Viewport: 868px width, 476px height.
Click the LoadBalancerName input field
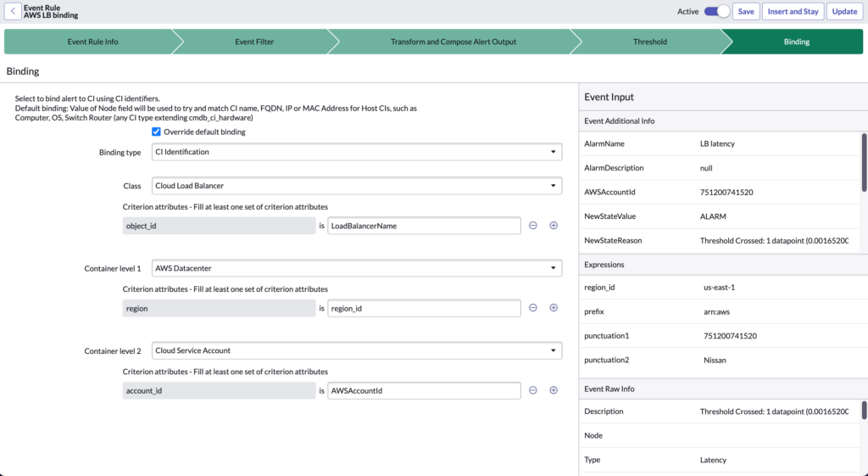pyautogui.click(x=424, y=226)
